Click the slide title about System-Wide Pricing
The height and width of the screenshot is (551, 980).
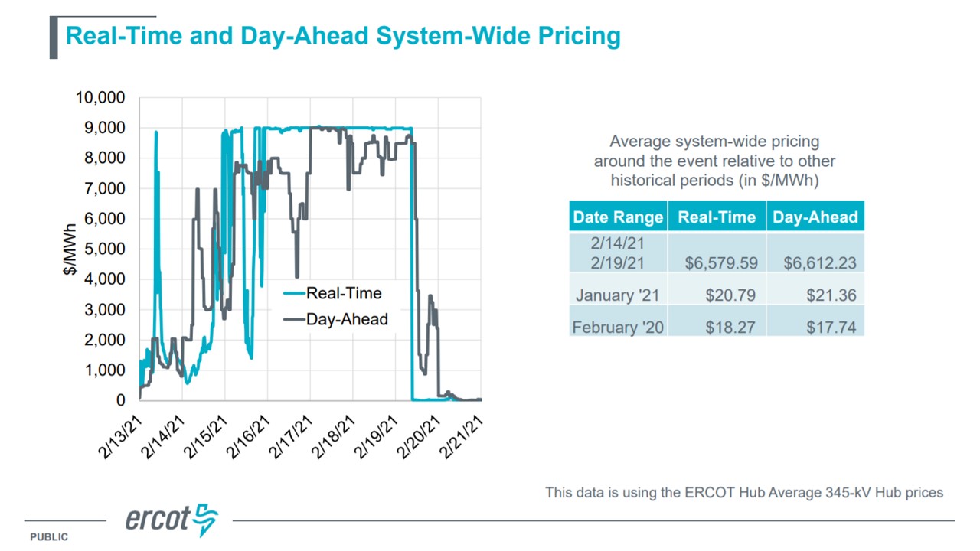(342, 36)
